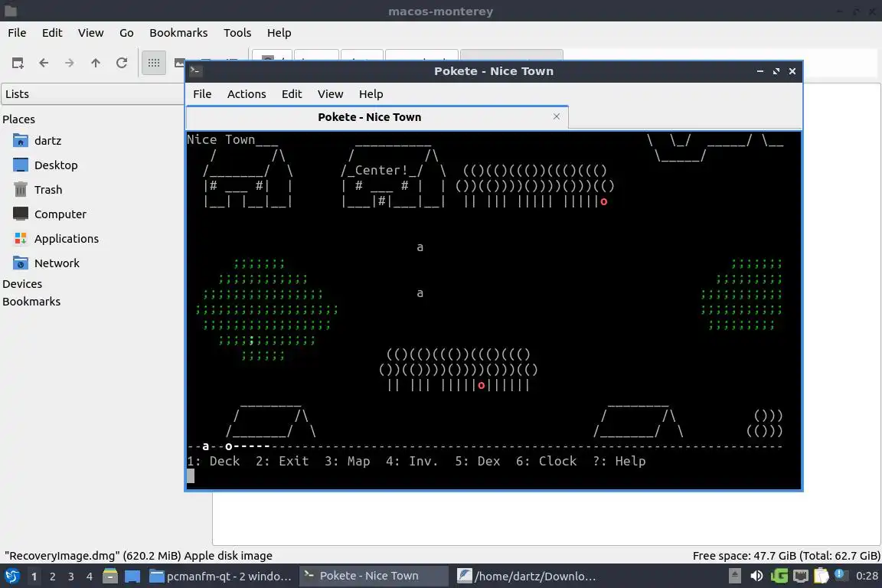Viewport: 882px width, 588px height.
Task: Click the 'Center!' building sign
Action: (x=381, y=170)
